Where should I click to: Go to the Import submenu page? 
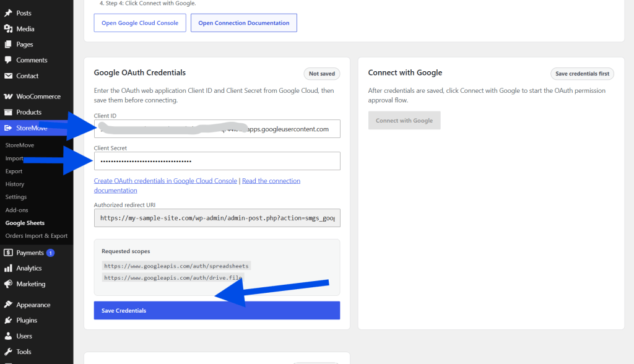click(15, 158)
